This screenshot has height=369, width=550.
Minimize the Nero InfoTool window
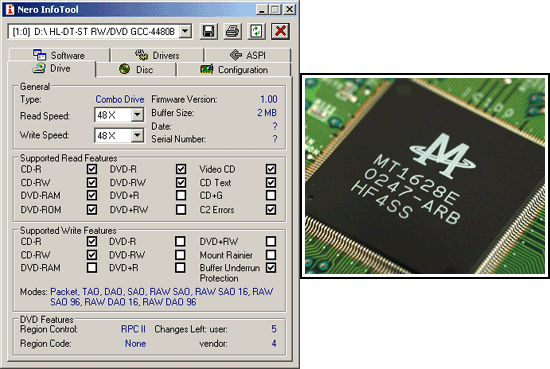[262, 9]
